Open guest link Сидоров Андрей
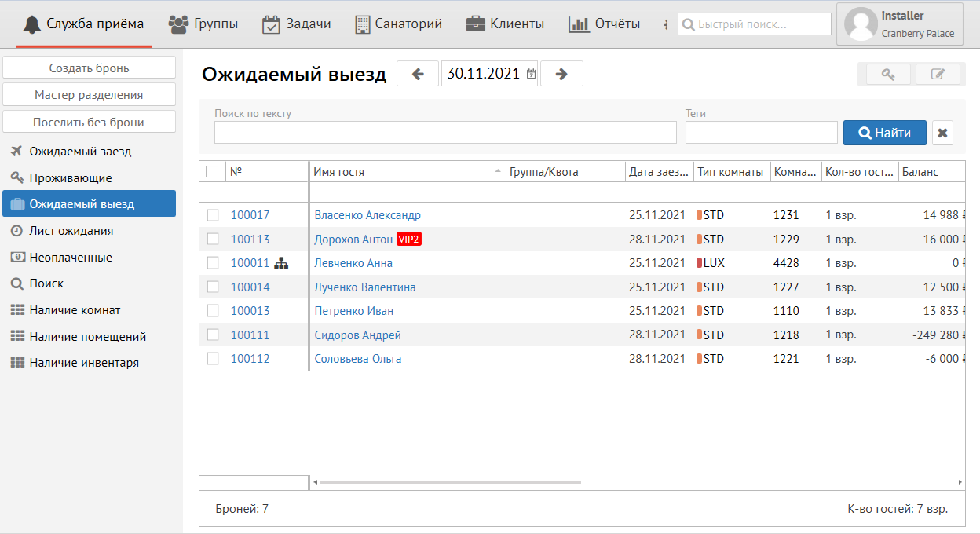This screenshot has height=534, width=980. [x=357, y=335]
